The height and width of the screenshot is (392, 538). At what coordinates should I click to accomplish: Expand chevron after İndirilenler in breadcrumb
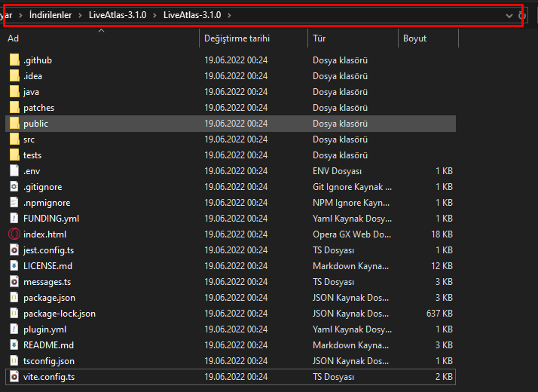coord(80,15)
